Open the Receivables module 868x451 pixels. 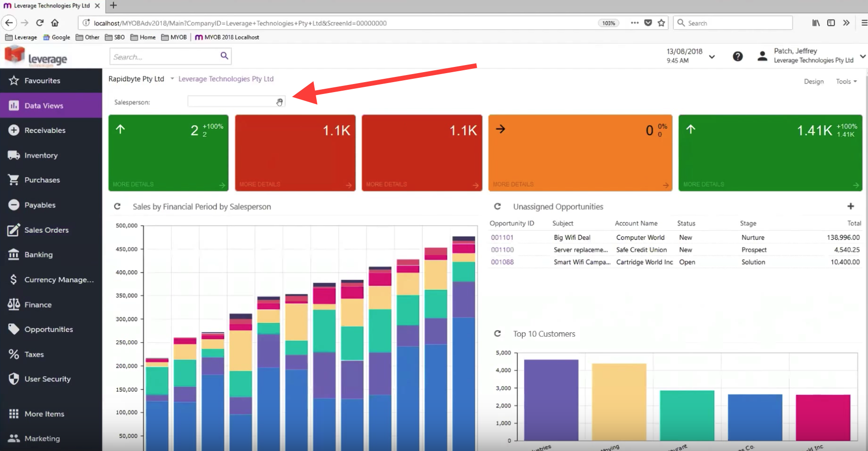tap(45, 130)
